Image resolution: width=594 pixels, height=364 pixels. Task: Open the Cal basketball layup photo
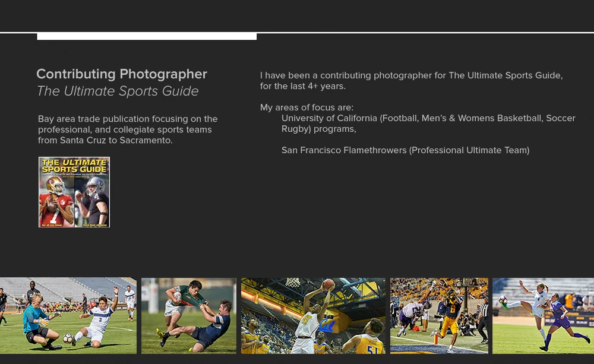(313, 316)
